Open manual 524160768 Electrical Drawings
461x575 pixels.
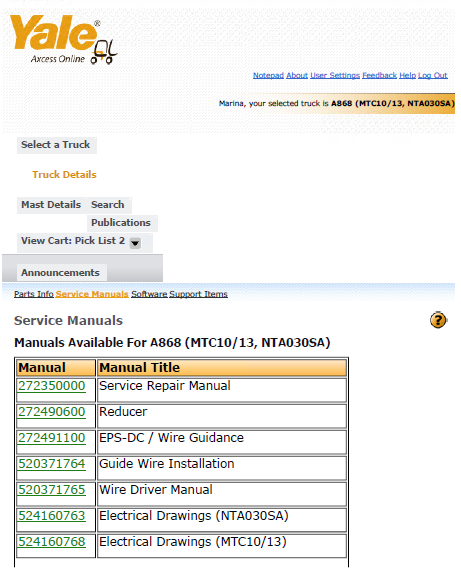click(x=52, y=542)
